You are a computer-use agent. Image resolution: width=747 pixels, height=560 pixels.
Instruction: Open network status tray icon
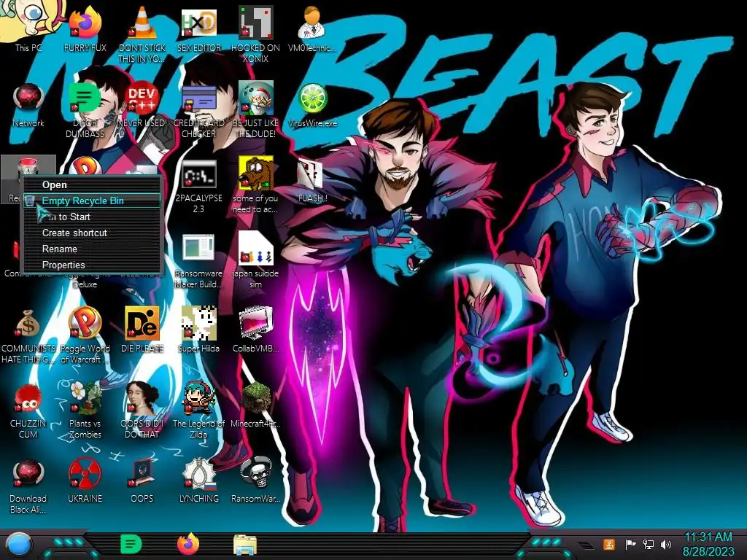[x=648, y=544]
